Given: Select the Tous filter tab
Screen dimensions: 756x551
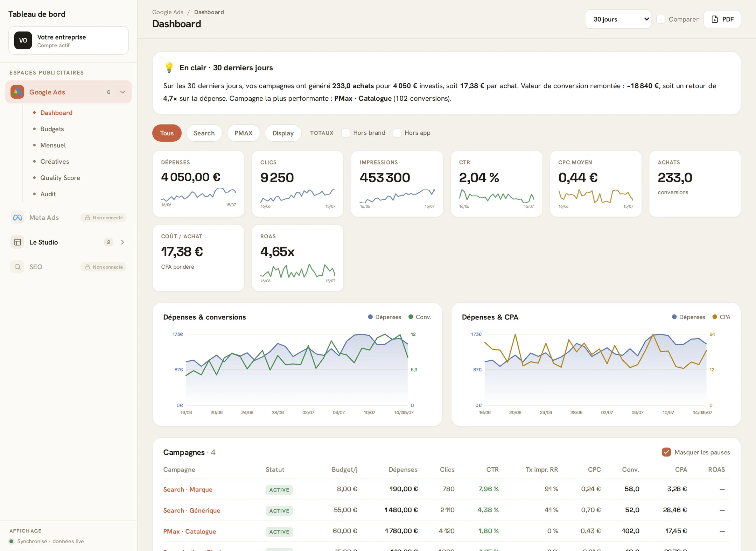Looking at the screenshot, I should pyautogui.click(x=167, y=133).
